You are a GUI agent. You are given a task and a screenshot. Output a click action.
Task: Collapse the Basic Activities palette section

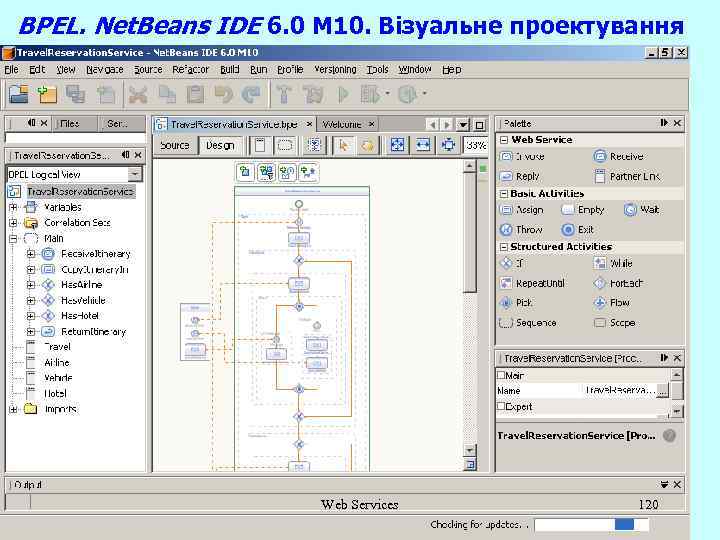tap(504, 194)
